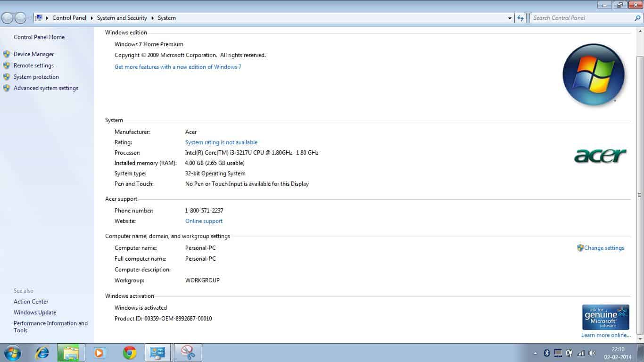This screenshot has width=644, height=362.
Task: Open Advanced system settings link
Action: tap(46, 88)
